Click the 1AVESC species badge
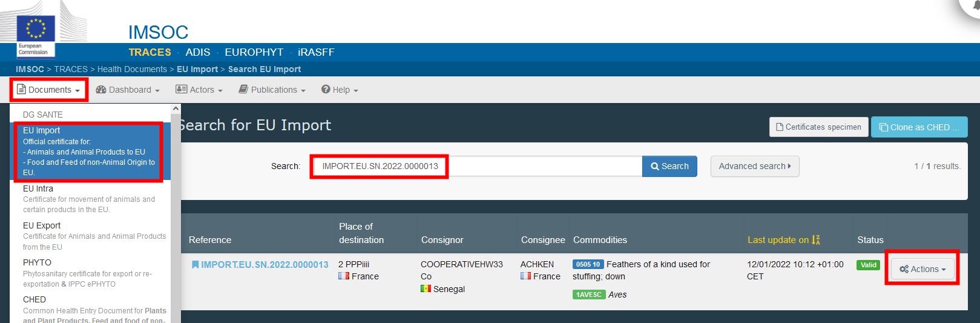980x323 pixels. point(588,295)
